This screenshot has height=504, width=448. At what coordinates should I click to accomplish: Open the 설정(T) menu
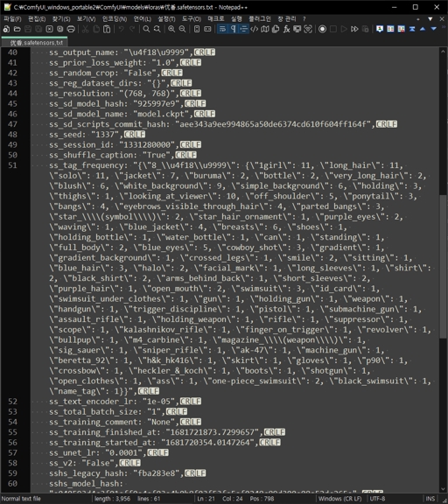pos(166,19)
